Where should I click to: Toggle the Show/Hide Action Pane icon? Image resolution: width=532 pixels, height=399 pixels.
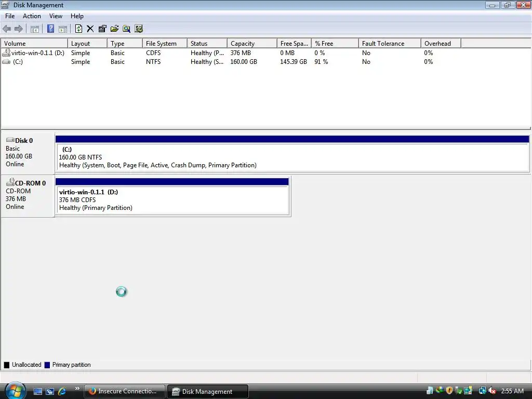pyautogui.click(x=63, y=29)
